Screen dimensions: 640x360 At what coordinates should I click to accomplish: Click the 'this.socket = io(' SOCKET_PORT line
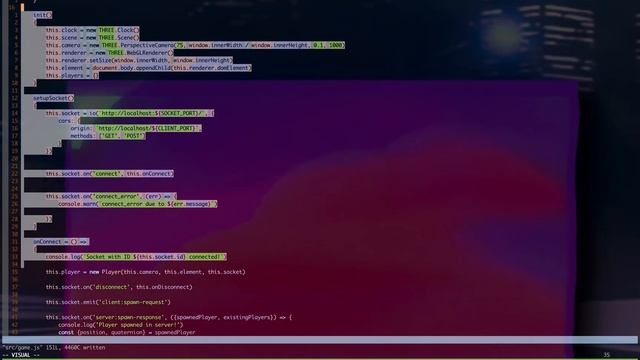point(129,113)
